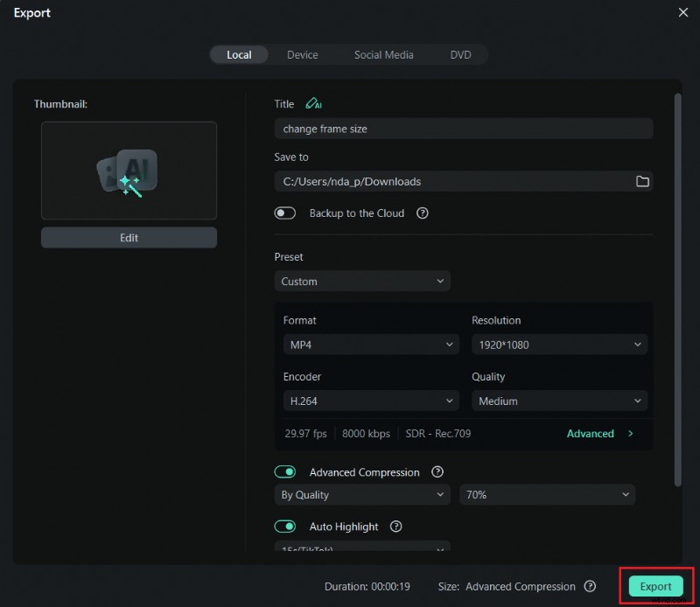Viewport: 700px width, 607px height.
Task: Open the folder browser for Save to location
Action: click(643, 181)
